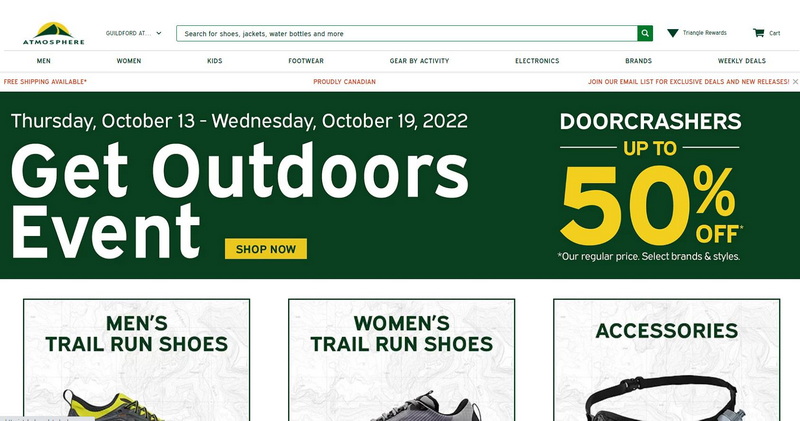The height and width of the screenshot is (421, 800).
Task: Open the Kids category menu
Action: click(215, 61)
